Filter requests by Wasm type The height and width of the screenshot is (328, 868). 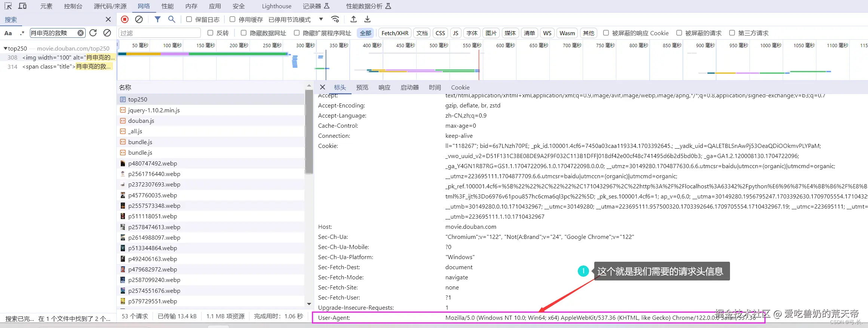[567, 33]
